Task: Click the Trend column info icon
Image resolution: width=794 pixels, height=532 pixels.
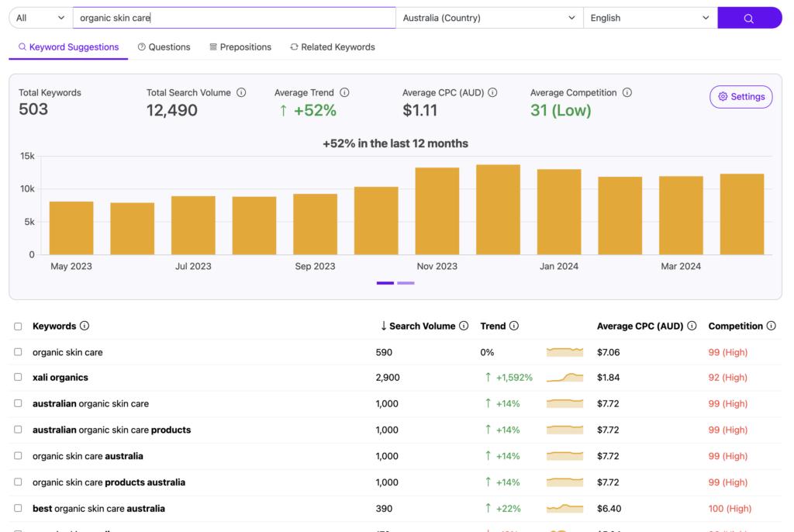Action: coord(514,326)
